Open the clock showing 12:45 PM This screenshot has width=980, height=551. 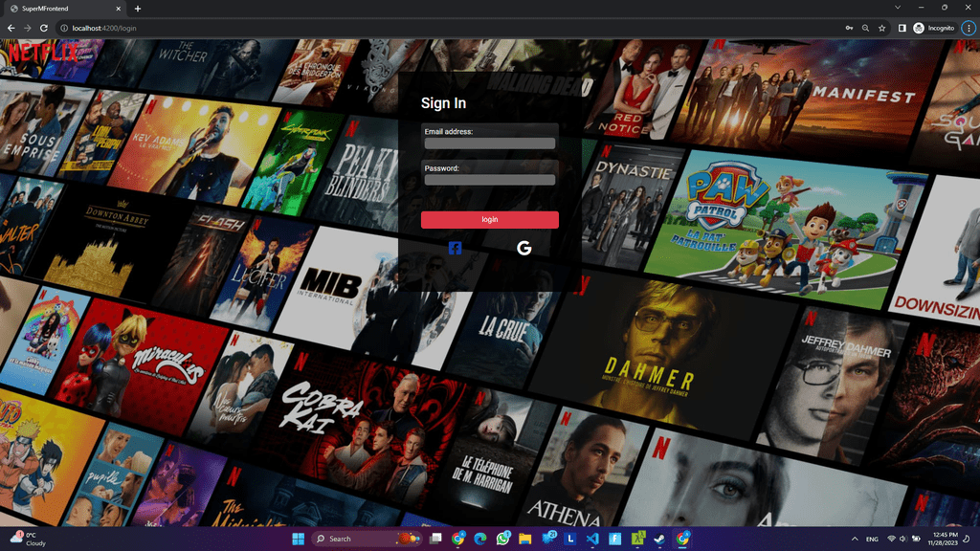click(945, 539)
